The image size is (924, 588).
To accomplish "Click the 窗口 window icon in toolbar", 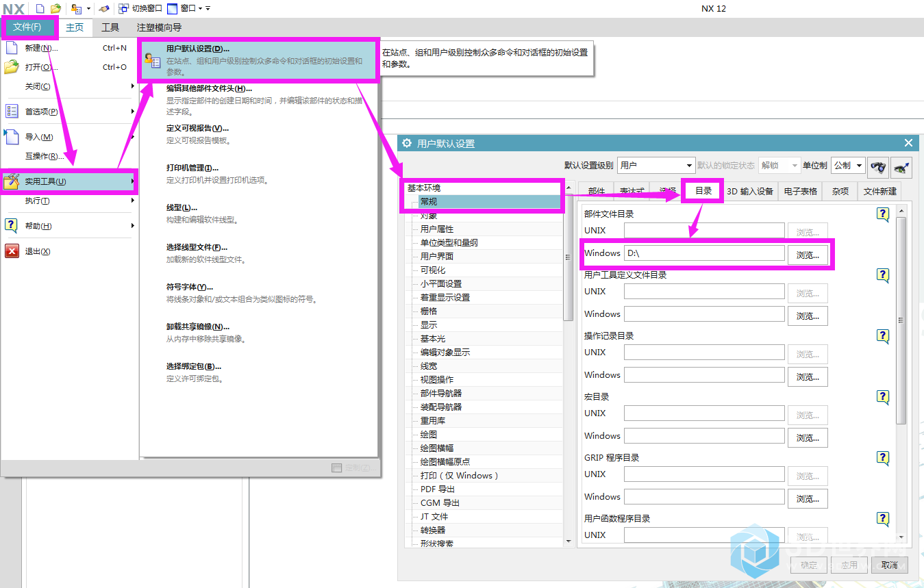I will (x=172, y=8).
